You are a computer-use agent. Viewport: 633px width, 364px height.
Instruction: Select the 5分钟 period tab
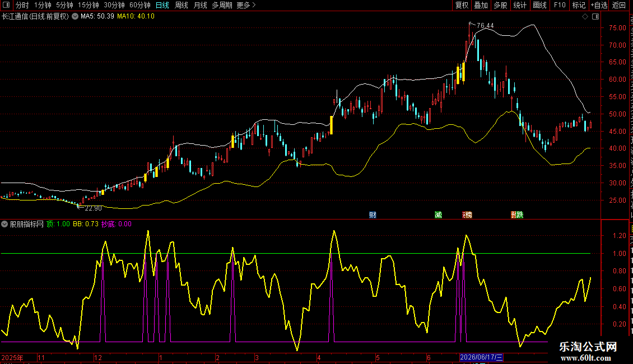pyautogui.click(x=64, y=5)
